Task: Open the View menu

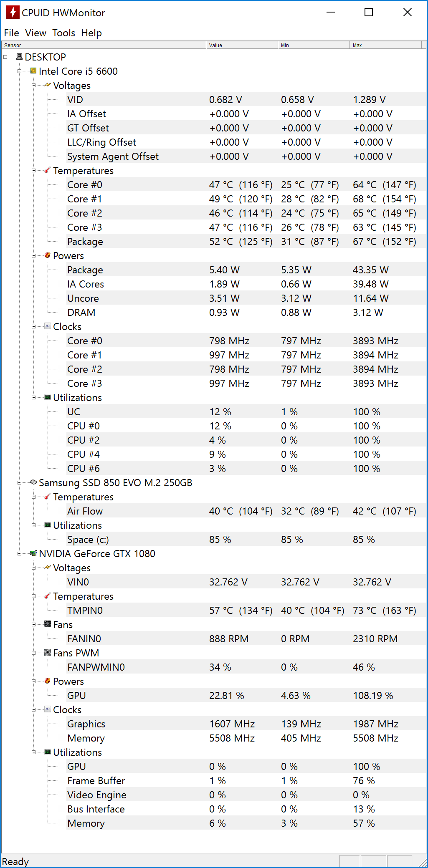Action: pyautogui.click(x=35, y=33)
